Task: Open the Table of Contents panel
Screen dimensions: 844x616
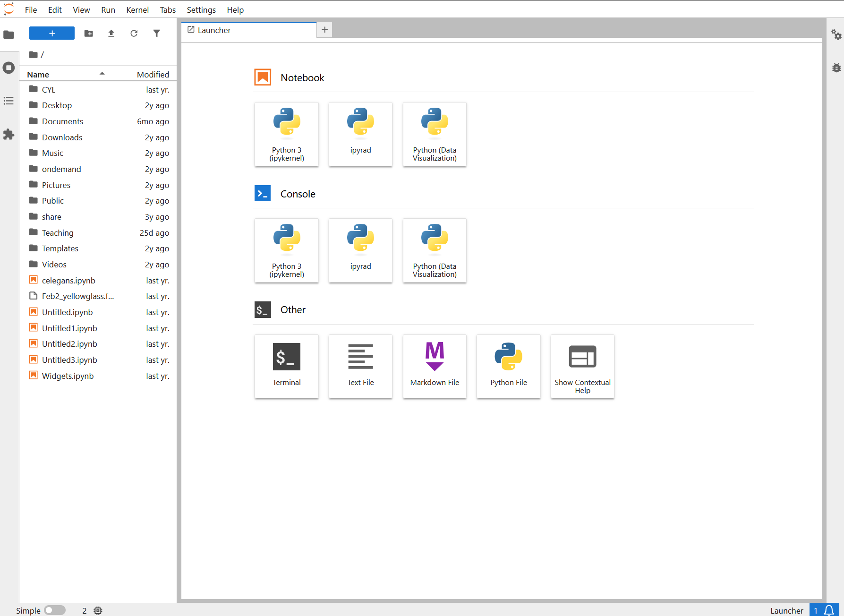Action: pyautogui.click(x=9, y=101)
